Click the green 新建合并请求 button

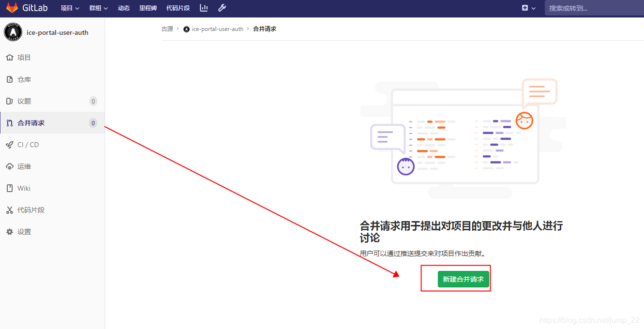coord(463,279)
